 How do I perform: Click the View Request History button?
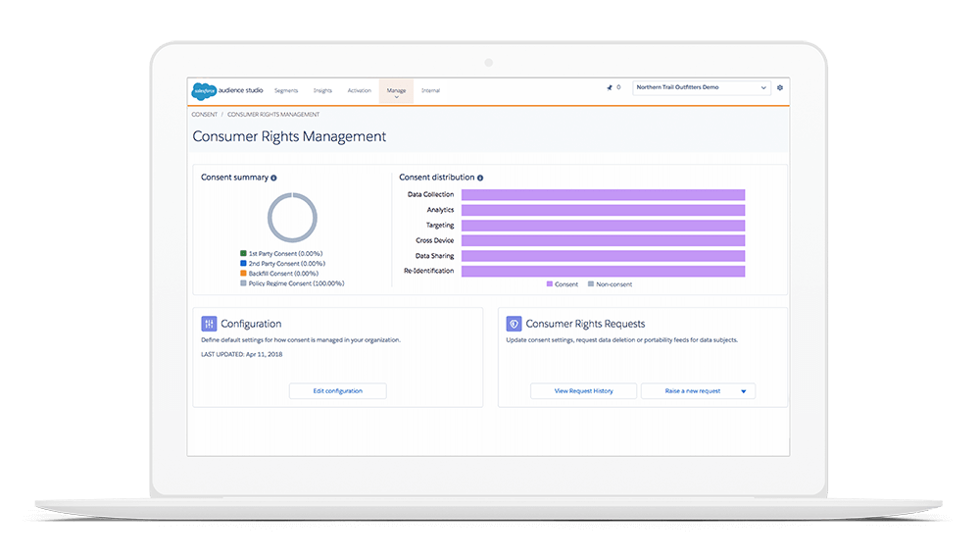pyautogui.click(x=584, y=391)
